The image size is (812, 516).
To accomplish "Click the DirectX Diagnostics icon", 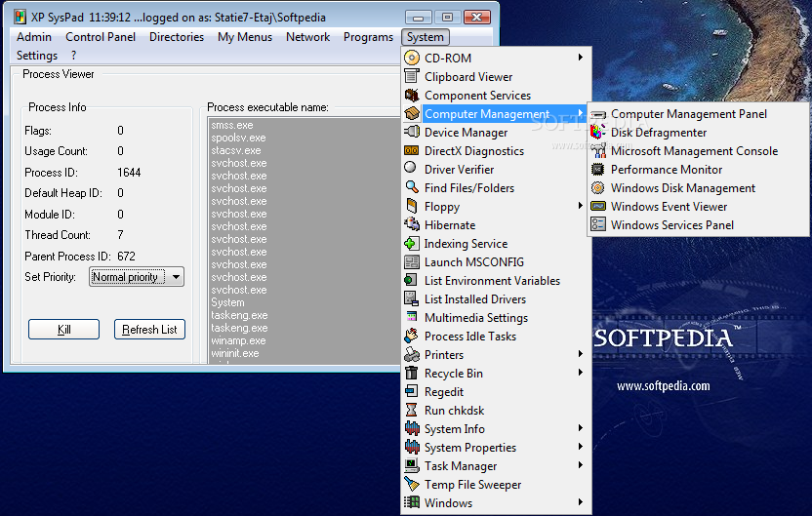I will pyautogui.click(x=412, y=150).
